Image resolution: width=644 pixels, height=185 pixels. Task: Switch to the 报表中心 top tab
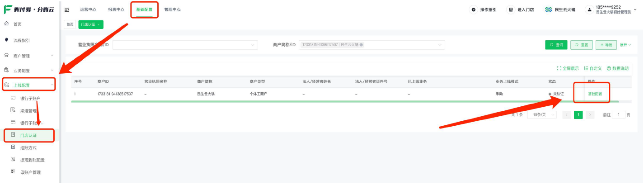(116, 9)
